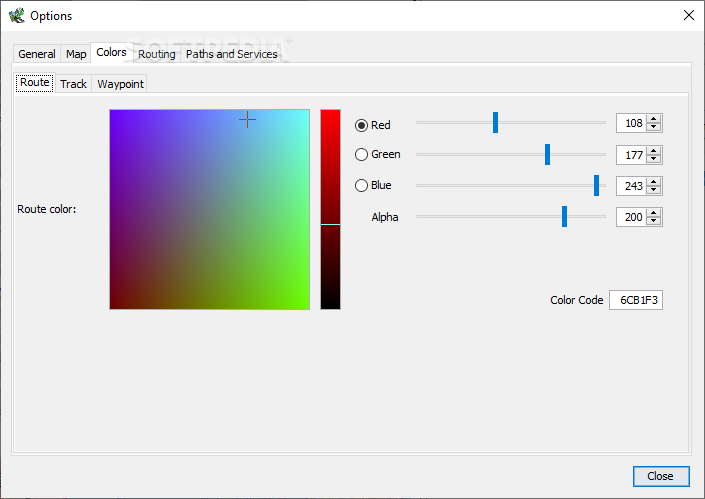Switch to the Track sub-tab
The height and width of the screenshot is (499, 705).
(x=73, y=84)
